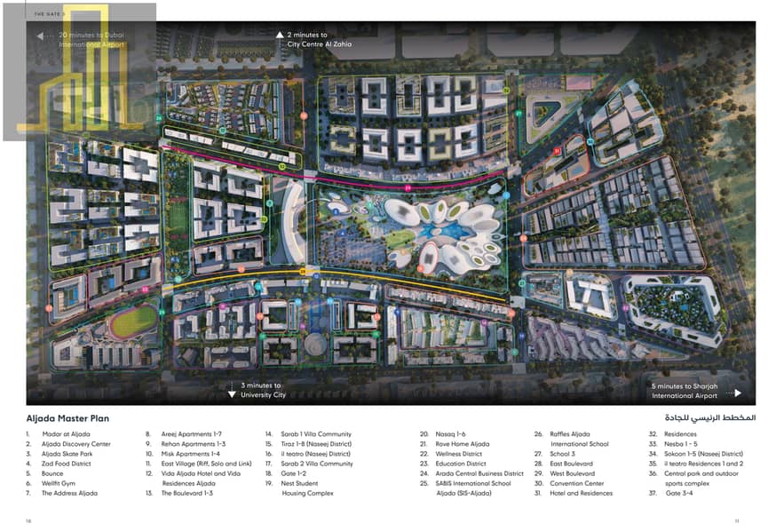Open 'Raffles Aljada International School' entry
The height and width of the screenshot is (532, 768).
tap(579, 439)
